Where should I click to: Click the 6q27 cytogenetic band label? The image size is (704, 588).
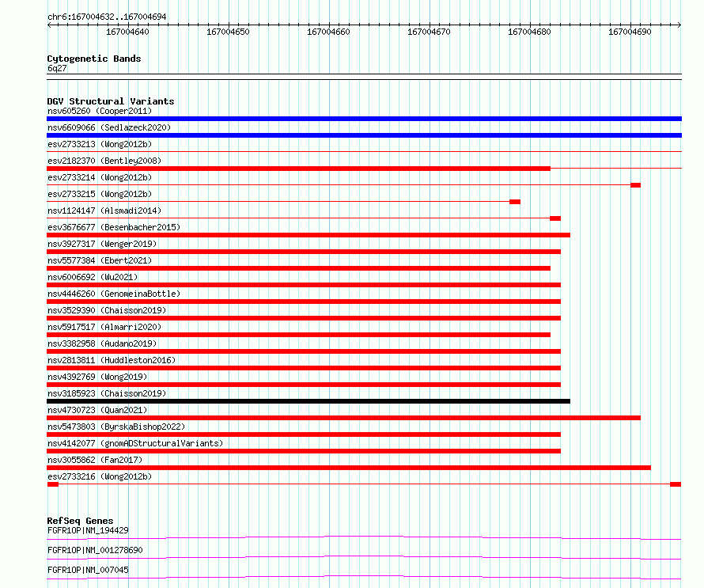tap(57, 68)
